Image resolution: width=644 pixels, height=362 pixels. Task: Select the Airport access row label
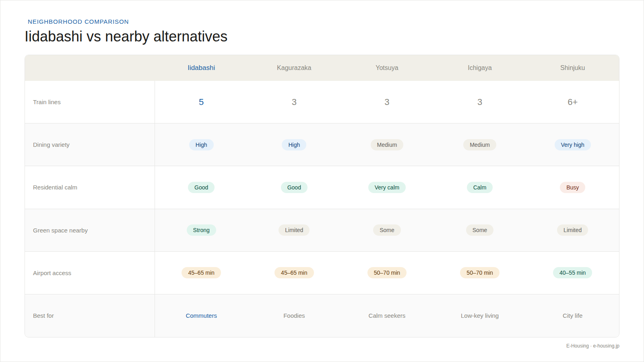click(52, 273)
